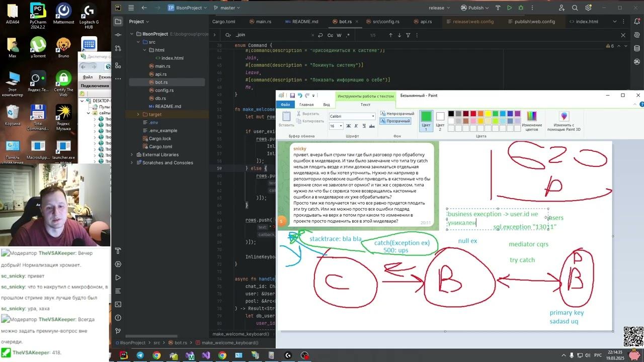Click the green Run button in IDE toolbar
Screen dimensions: 644x362
pos(509,8)
